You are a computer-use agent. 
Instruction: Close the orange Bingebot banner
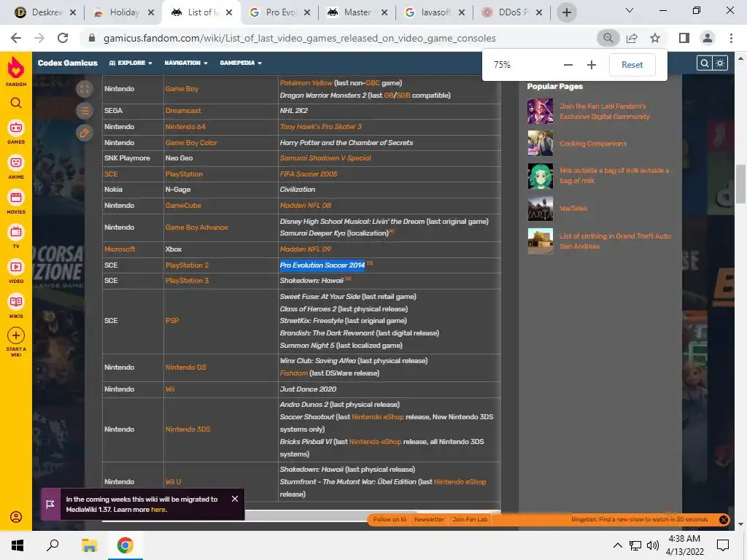point(723,519)
